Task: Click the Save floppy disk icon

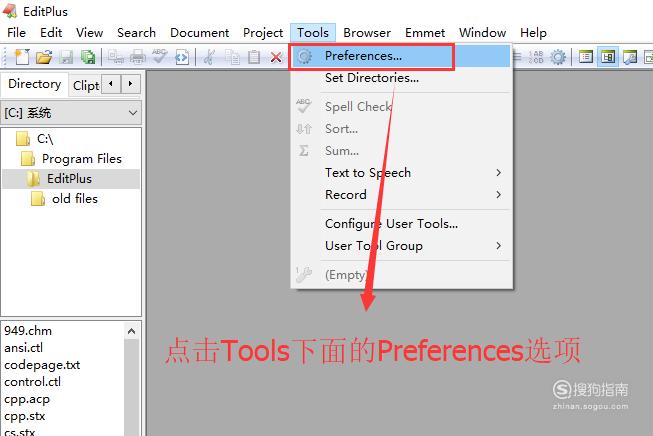Action: pos(66,57)
